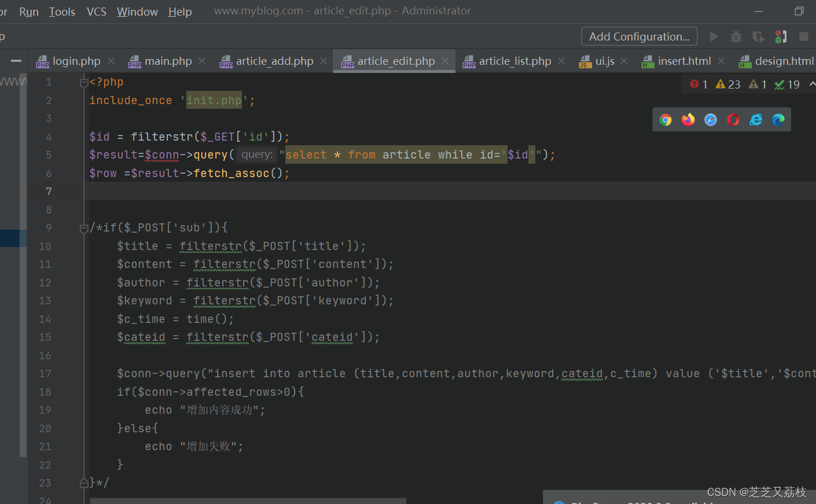Click $author variable on line 12

pos(141,282)
